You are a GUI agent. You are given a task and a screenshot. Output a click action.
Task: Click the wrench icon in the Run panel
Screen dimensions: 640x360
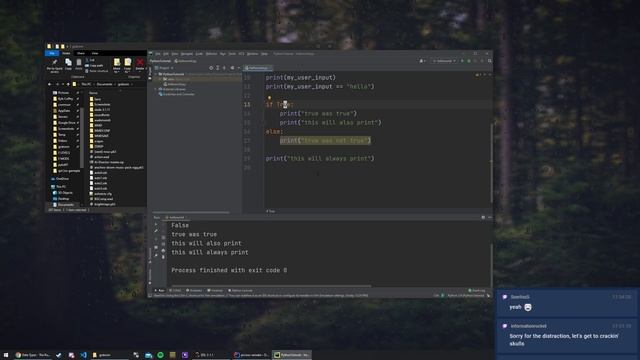[x=156, y=231]
